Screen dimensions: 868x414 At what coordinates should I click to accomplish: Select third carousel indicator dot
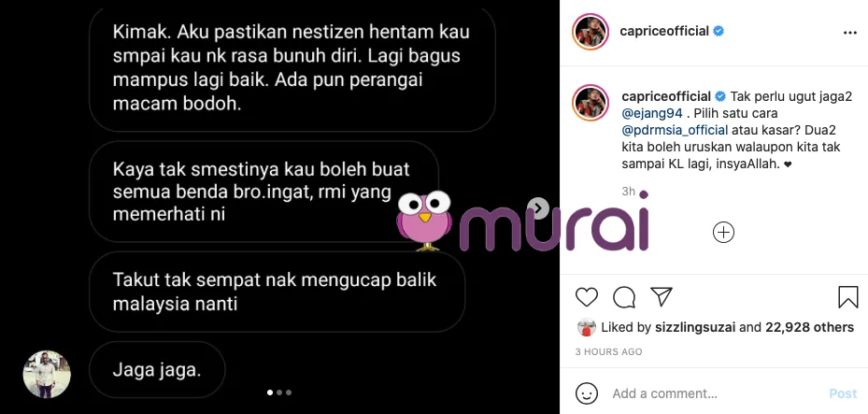coord(289,393)
